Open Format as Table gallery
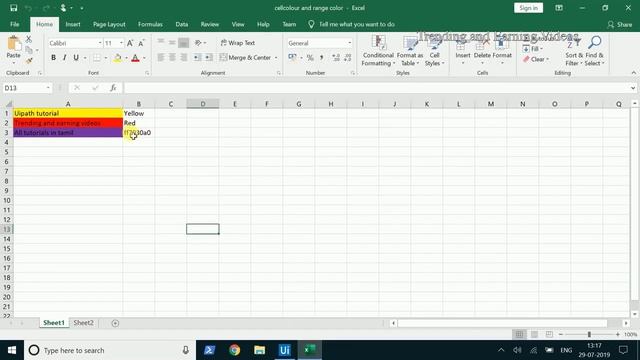Image resolution: width=640 pixels, height=360 pixels. tap(410, 51)
